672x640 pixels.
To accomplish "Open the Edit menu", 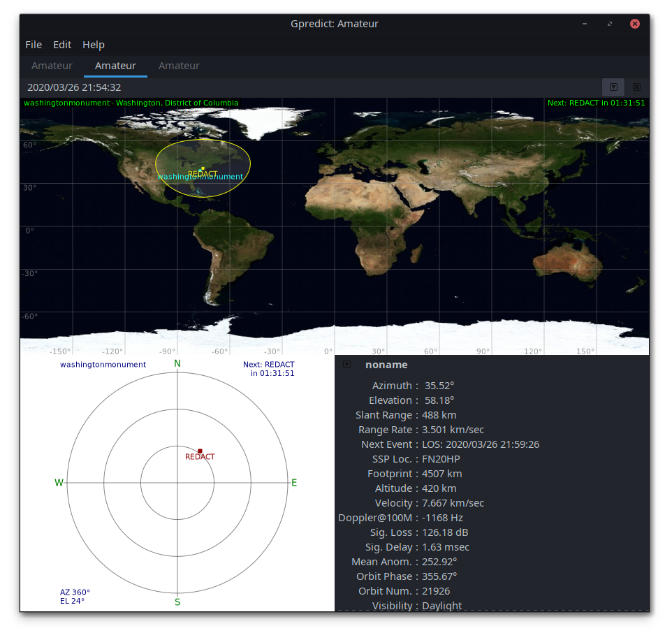I will click(62, 45).
